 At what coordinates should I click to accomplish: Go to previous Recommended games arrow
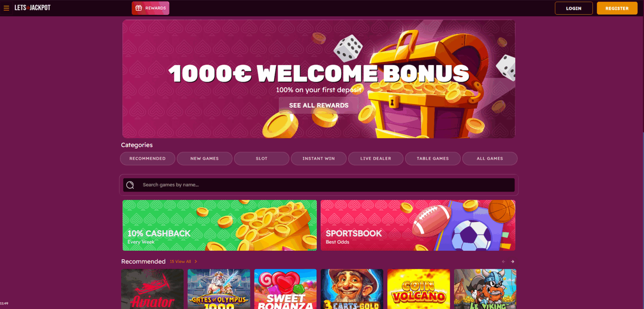click(x=504, y=262)
